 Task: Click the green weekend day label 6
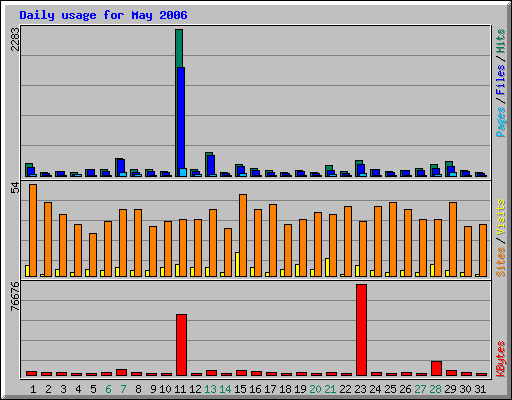tap(108, 389)
